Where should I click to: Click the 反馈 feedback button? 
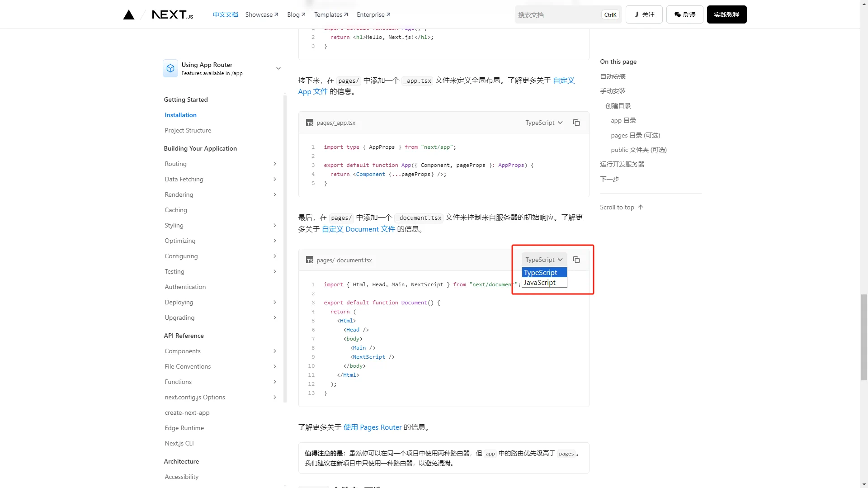pos(684,14)
